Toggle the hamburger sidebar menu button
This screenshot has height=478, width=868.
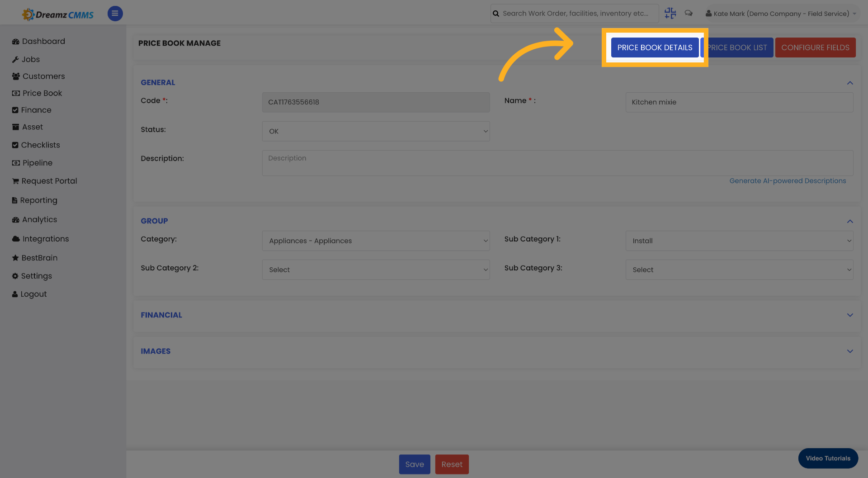[x=115, y=14]
